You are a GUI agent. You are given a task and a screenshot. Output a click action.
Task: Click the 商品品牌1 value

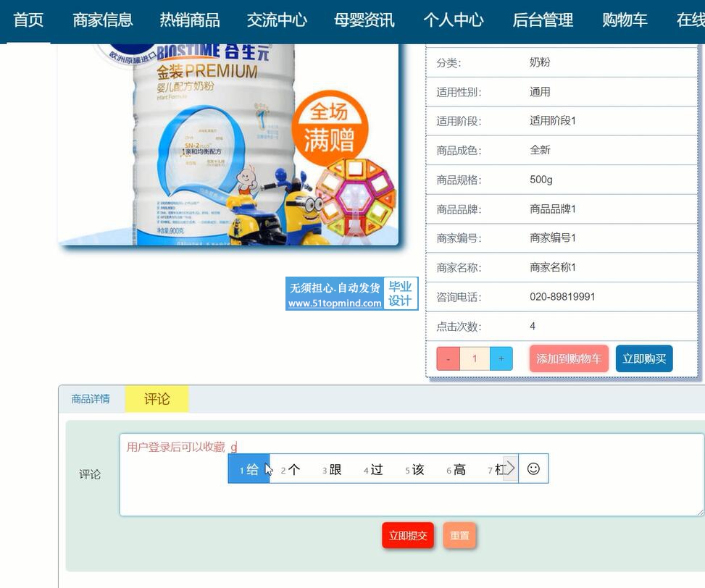(553, 209)
